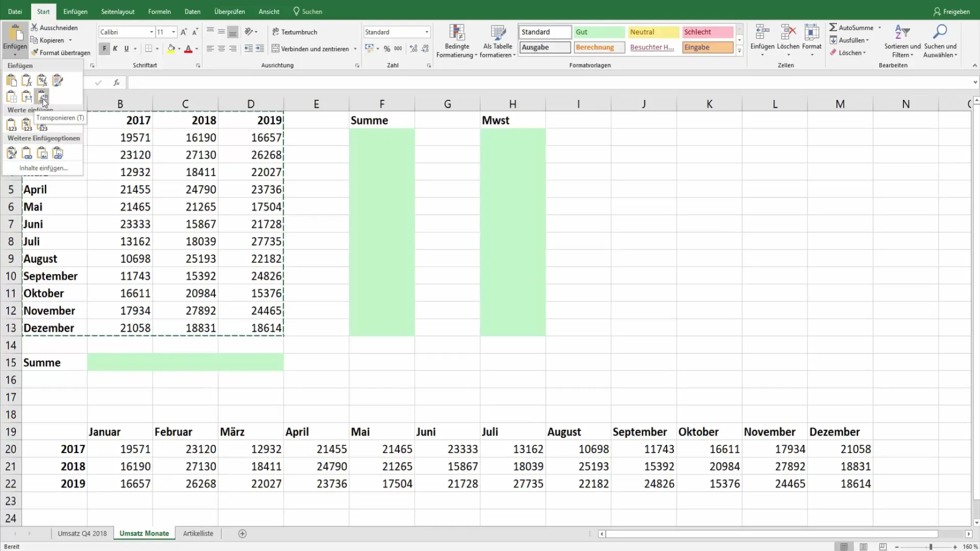Click the percent format icon

387,48
